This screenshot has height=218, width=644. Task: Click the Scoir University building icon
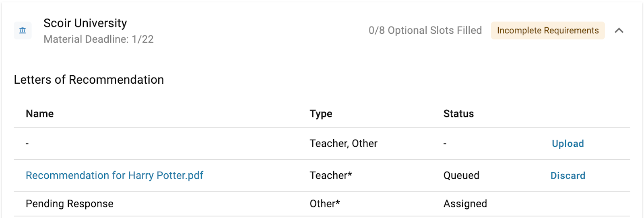23,31
